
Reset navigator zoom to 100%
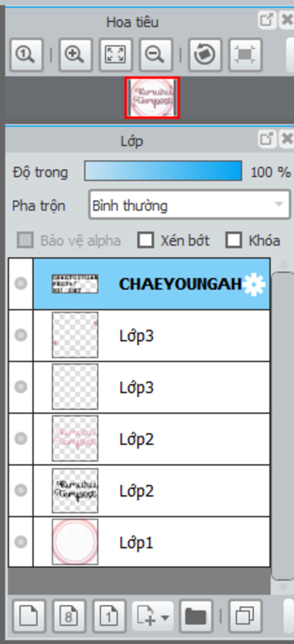pyautogui.click(x=26, y=54)
